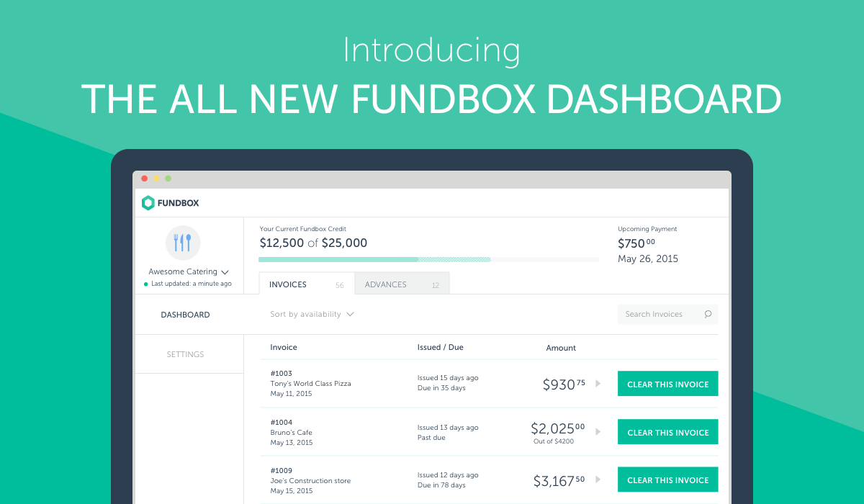Click the green window maximize dot

point(168,178)
